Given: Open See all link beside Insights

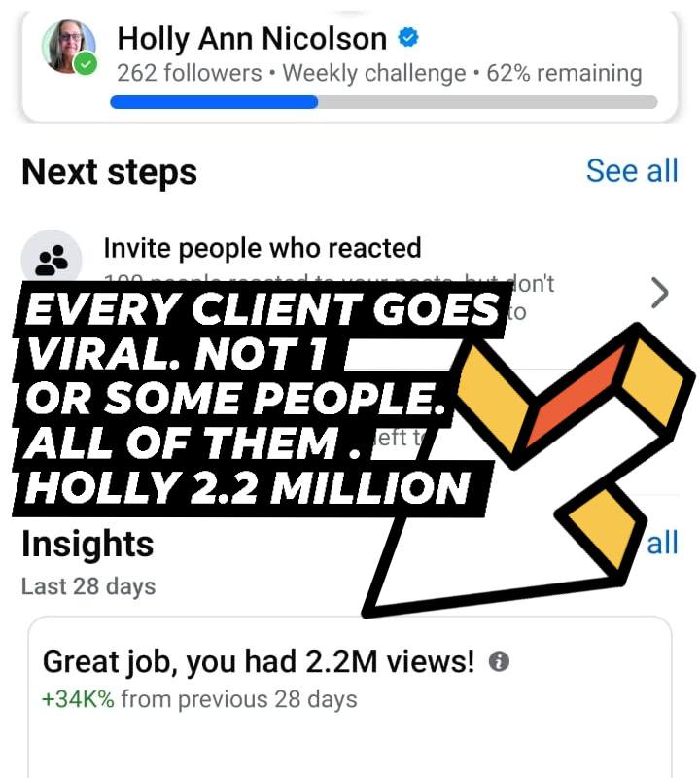Looking at the screenshot, I should pyautogui.click(x=661, y=543).
